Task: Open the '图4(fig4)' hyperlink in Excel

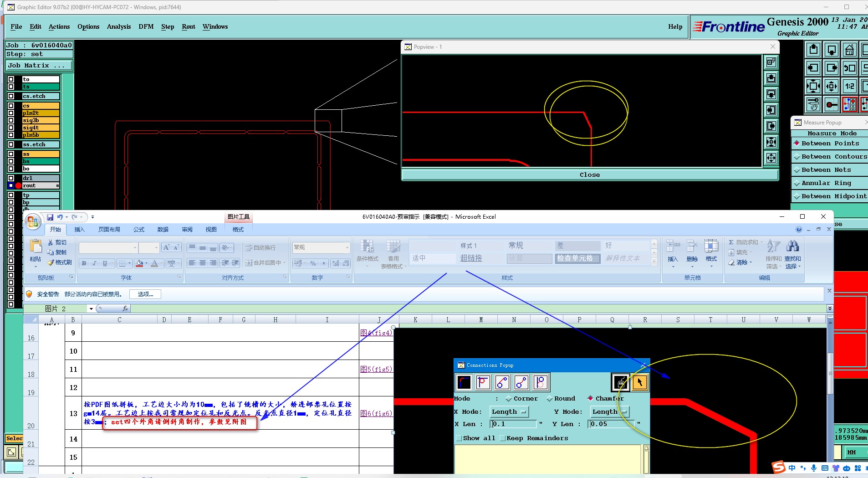Action: (x=376, y=333)
